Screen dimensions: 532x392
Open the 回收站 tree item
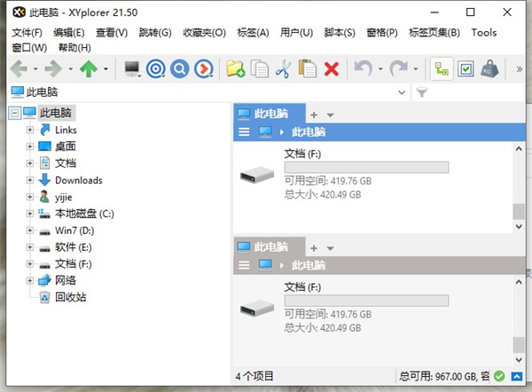tap(71, 297)
